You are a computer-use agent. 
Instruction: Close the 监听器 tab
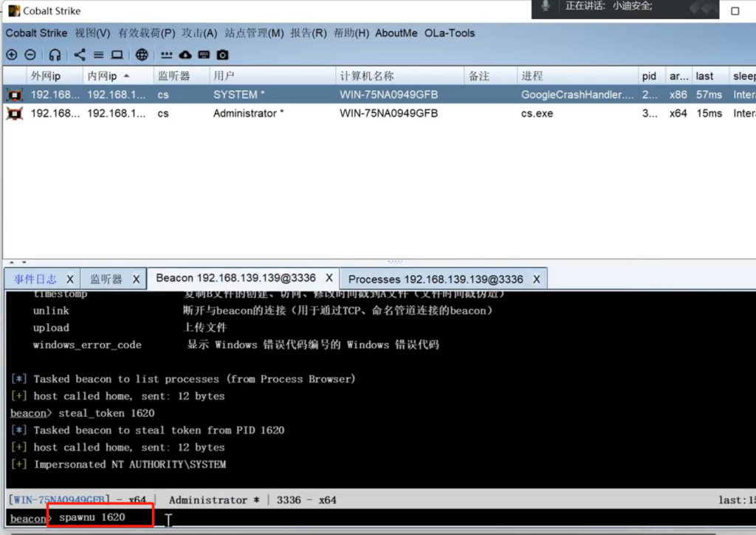(x=137, y=279)
